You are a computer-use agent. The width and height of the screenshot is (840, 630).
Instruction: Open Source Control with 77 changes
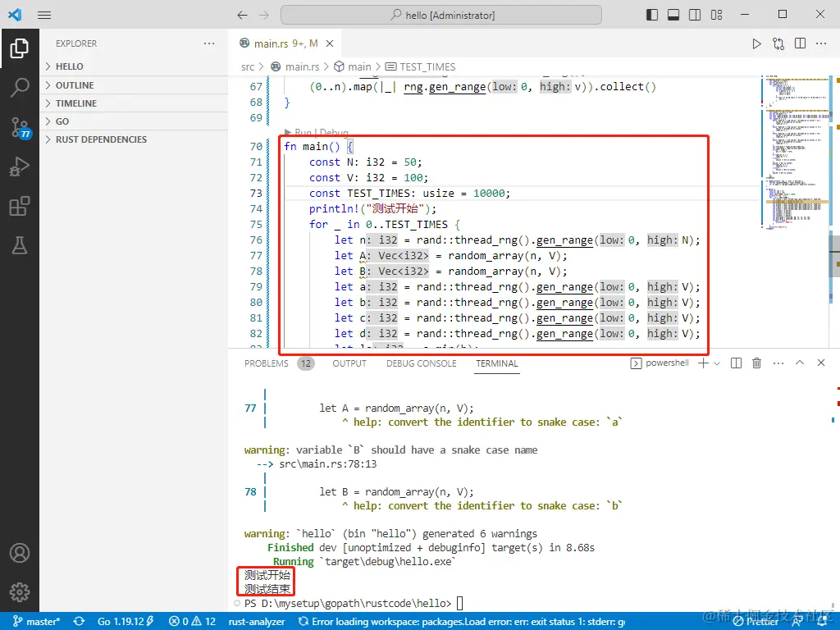pyautogui.click(x=20, y=127)
